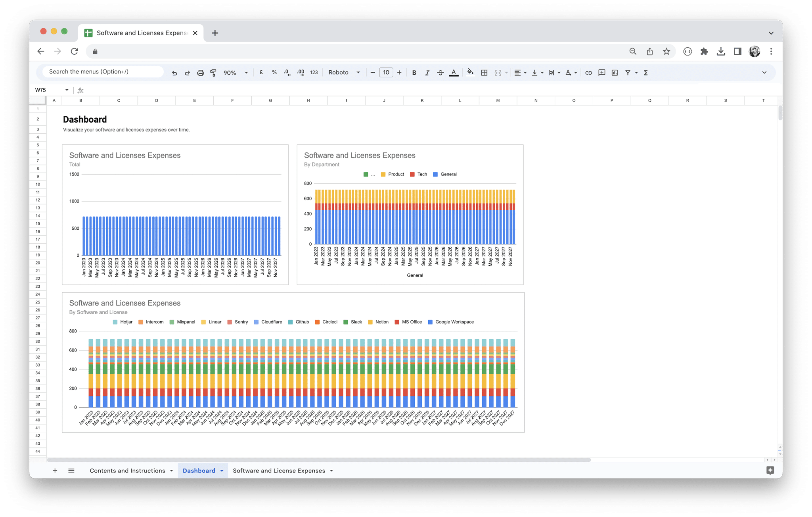Insert a chart from the toolbar
Image resolution: width=812 pixels, height=517 pixels.
pyautogui.click(x=615, y=72)
